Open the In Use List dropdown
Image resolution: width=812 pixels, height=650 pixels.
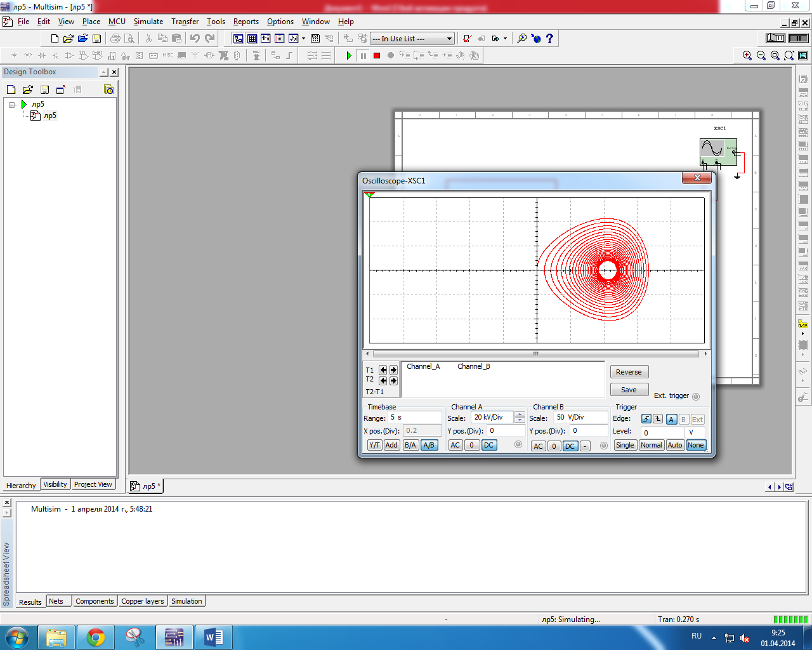pos(449,39)
